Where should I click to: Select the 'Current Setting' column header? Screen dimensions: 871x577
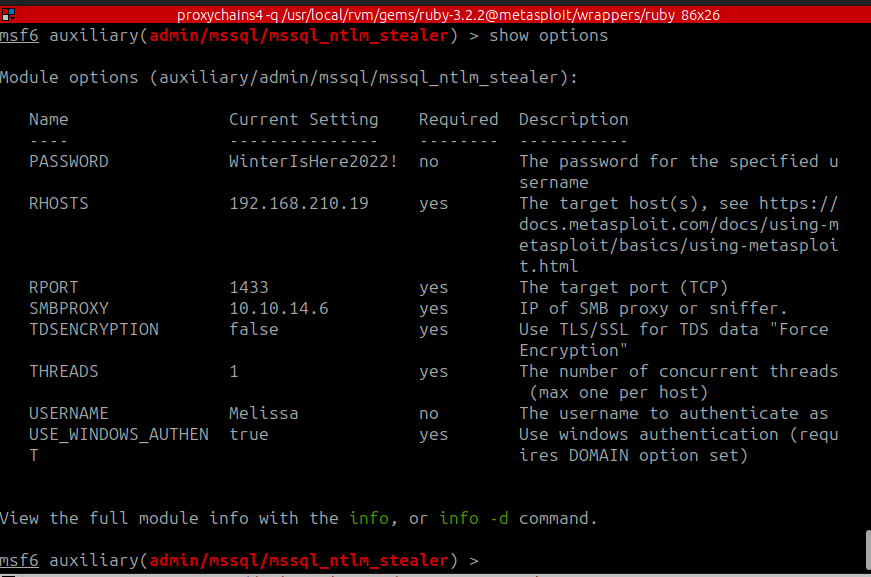tap(304, 119)
